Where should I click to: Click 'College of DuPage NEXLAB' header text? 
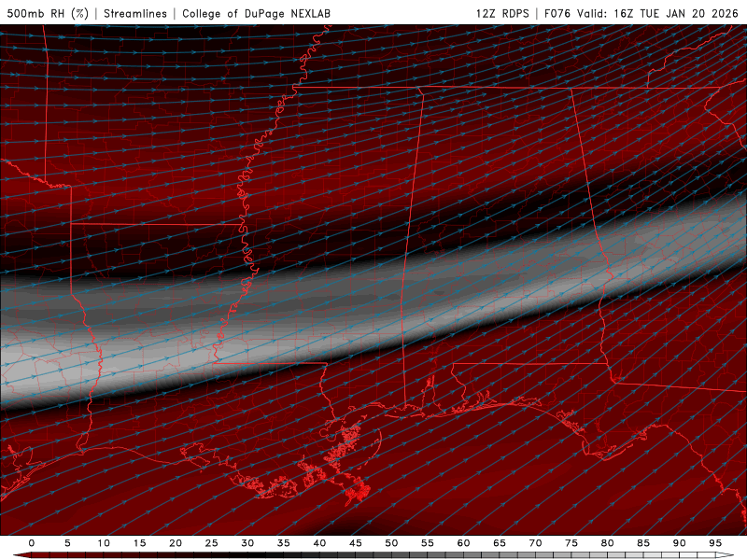[256, 13]
